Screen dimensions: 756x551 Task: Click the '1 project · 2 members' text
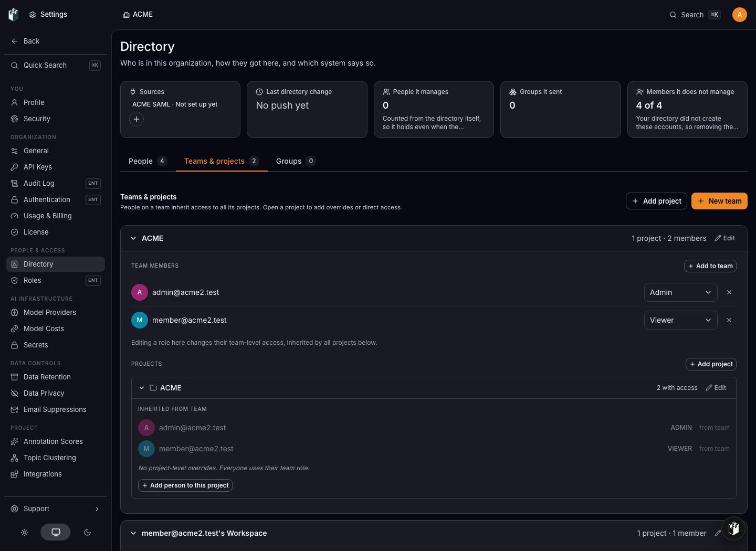[x=669, y=238]
